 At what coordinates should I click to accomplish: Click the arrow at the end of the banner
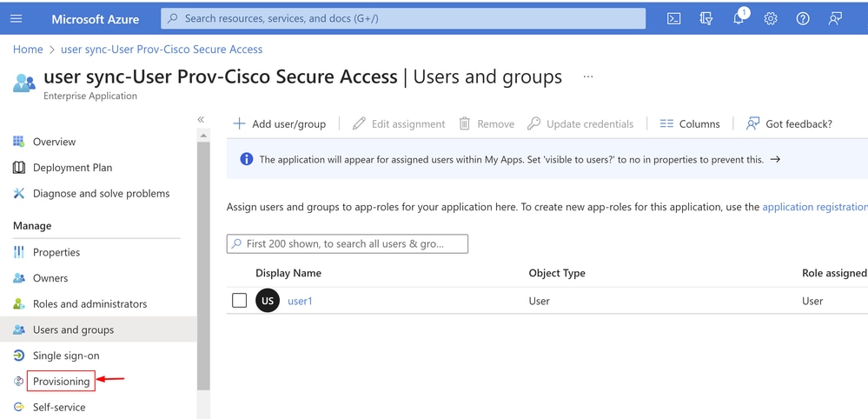click(776, 159)
